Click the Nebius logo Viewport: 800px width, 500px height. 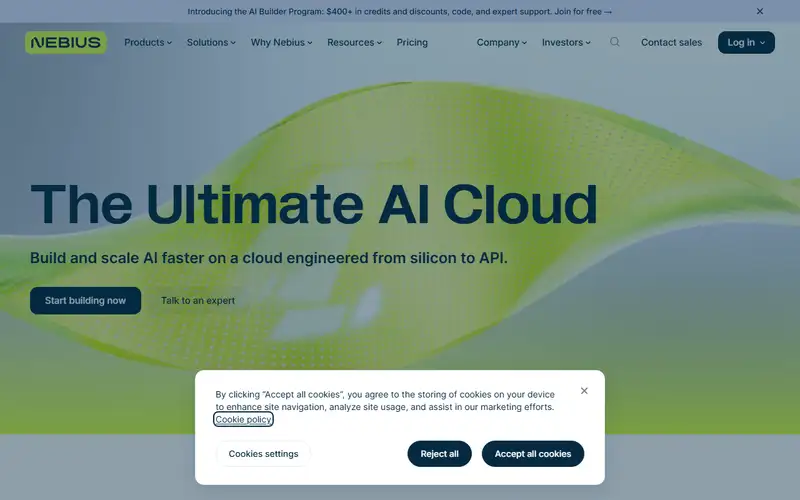point(66,42)
